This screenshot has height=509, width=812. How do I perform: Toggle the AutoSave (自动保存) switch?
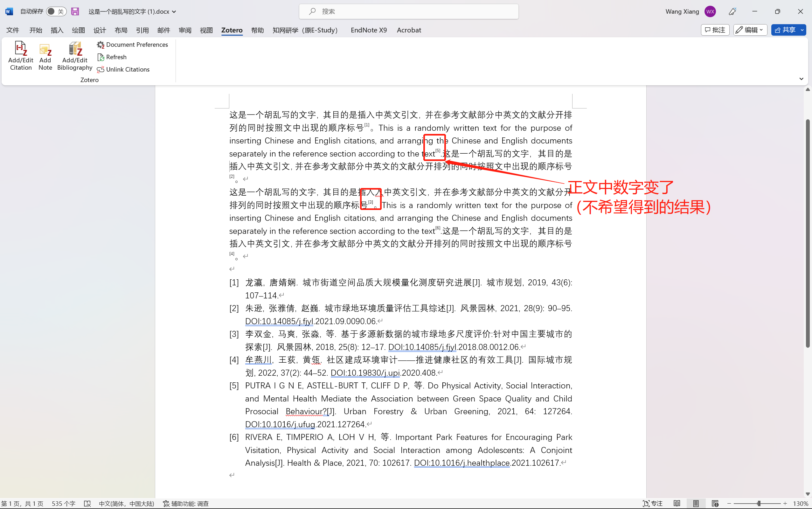click(56, 11)
